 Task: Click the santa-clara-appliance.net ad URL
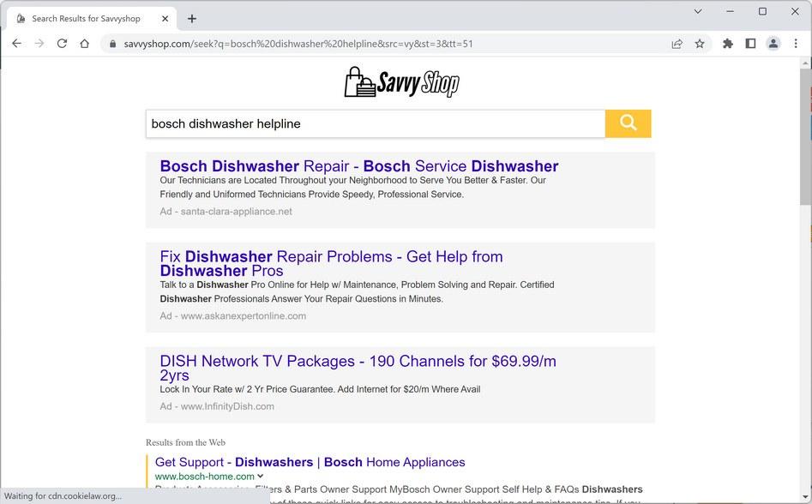pyautogui.click(x=236, y=211)
